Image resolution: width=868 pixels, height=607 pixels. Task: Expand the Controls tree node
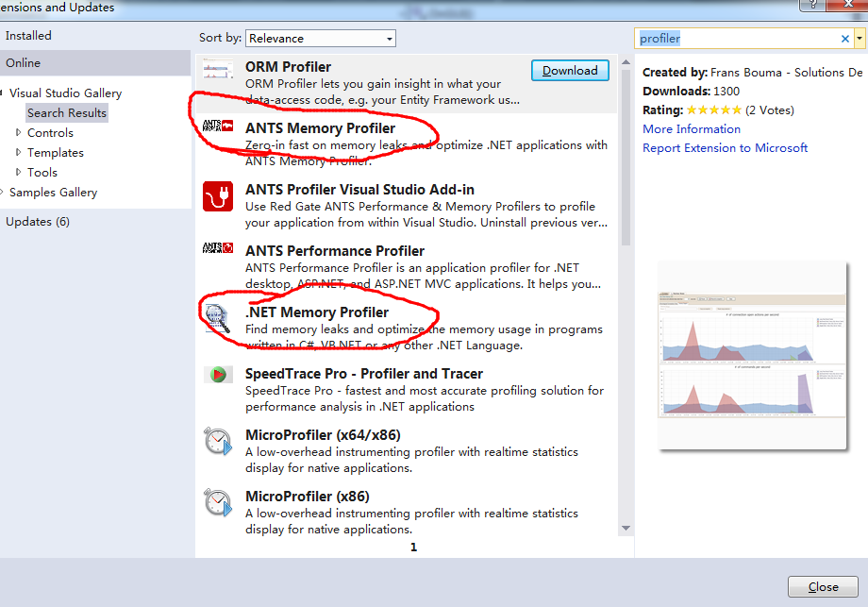tap(18, 132)
